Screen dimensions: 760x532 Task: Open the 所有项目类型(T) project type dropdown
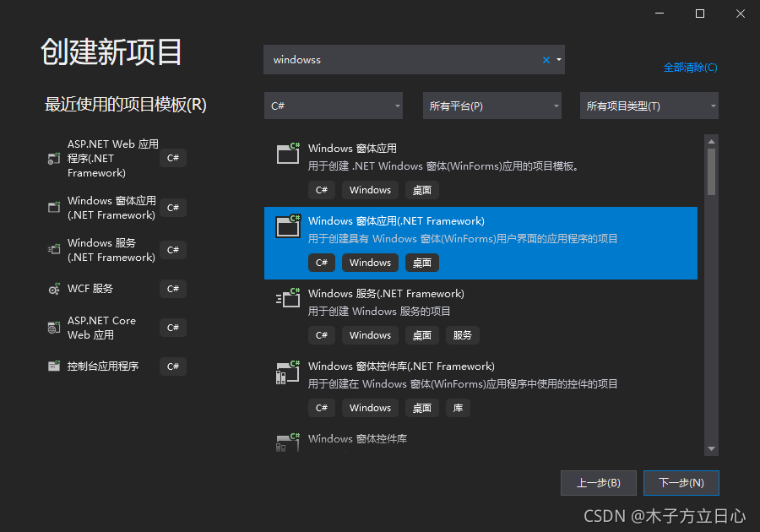tap(649, 106)
